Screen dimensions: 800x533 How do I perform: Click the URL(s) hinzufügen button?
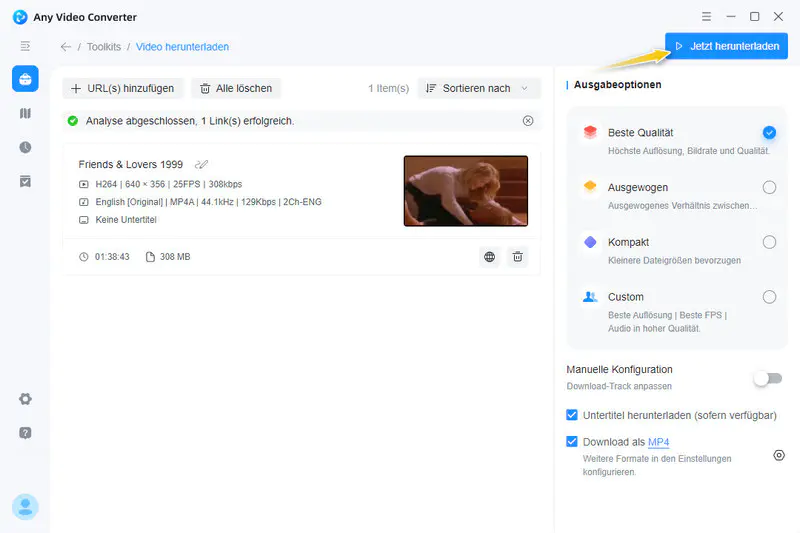pyautogui.click(x=123, y=88)
